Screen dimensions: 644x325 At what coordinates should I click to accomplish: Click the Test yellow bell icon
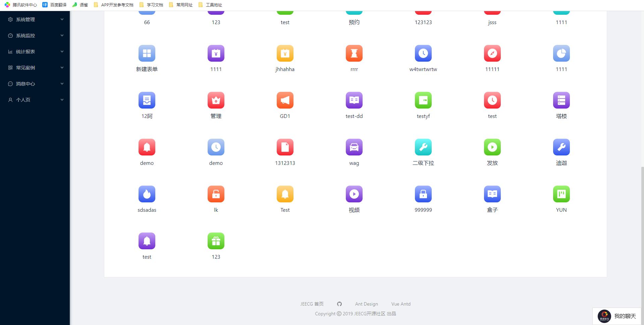tap(285, 194)
